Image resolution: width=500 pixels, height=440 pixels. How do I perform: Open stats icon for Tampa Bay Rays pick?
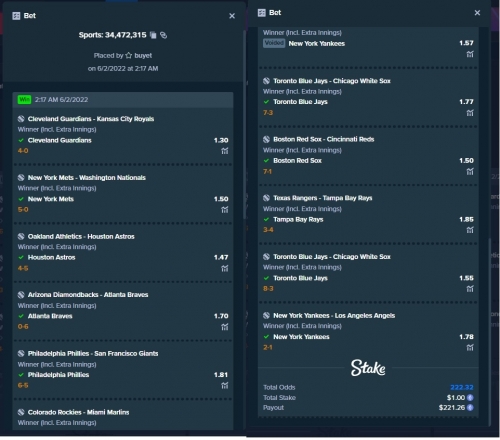coord(470,230)
